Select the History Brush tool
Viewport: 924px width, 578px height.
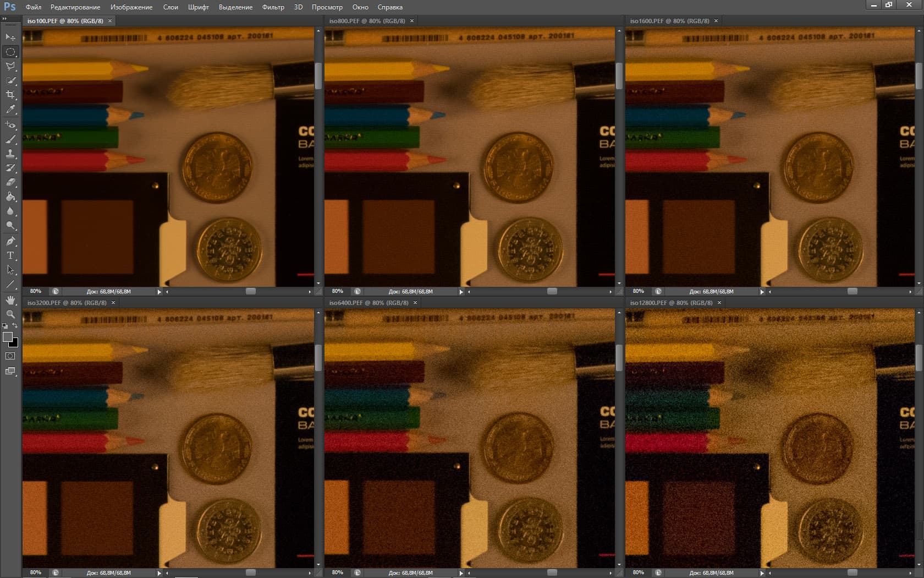click(10, 168)
